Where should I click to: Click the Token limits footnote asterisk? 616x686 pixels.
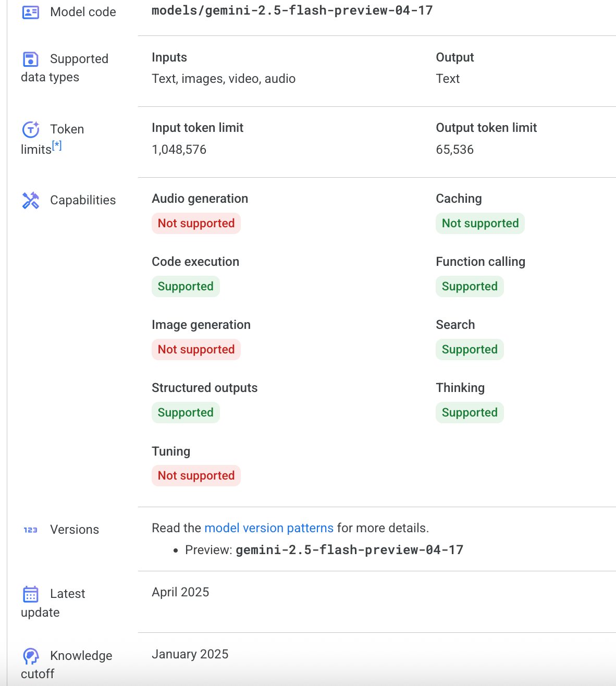(x=57, y=145)
